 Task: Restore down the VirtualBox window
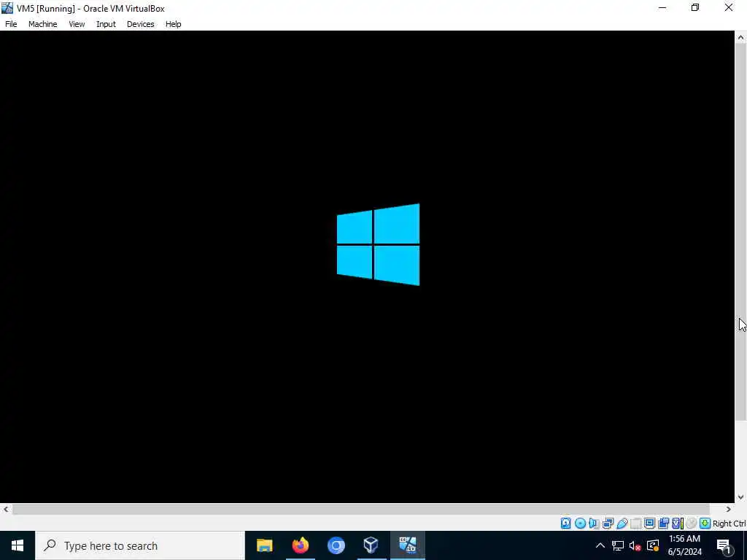click(x=695, y=7)
